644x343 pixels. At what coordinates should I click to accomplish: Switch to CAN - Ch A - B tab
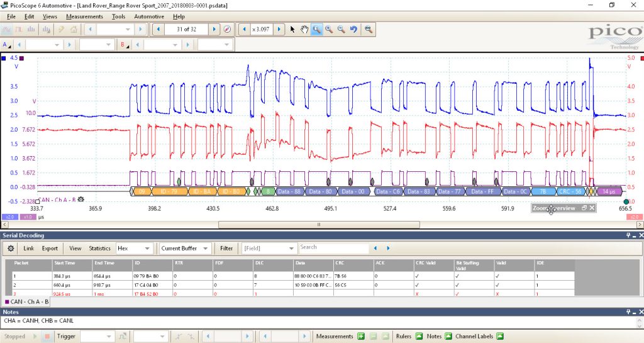click(27, 301)
